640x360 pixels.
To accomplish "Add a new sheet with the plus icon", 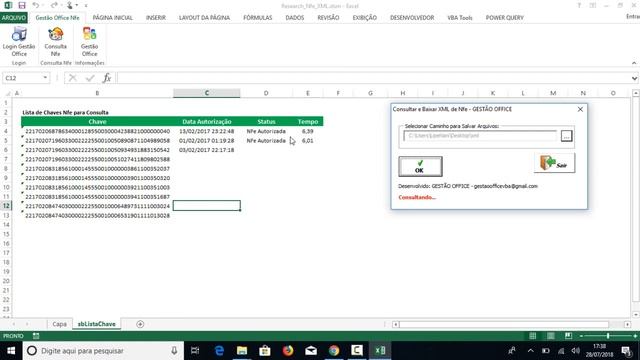I will [x=140, y=324].
